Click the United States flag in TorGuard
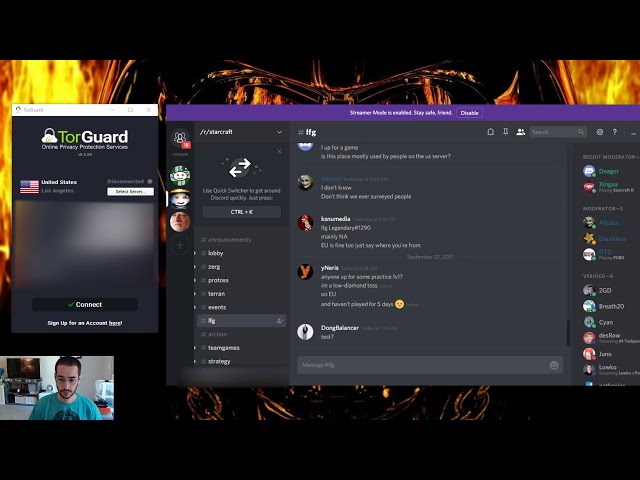This screenshot has height=480, width=640. tap(29, 187)
